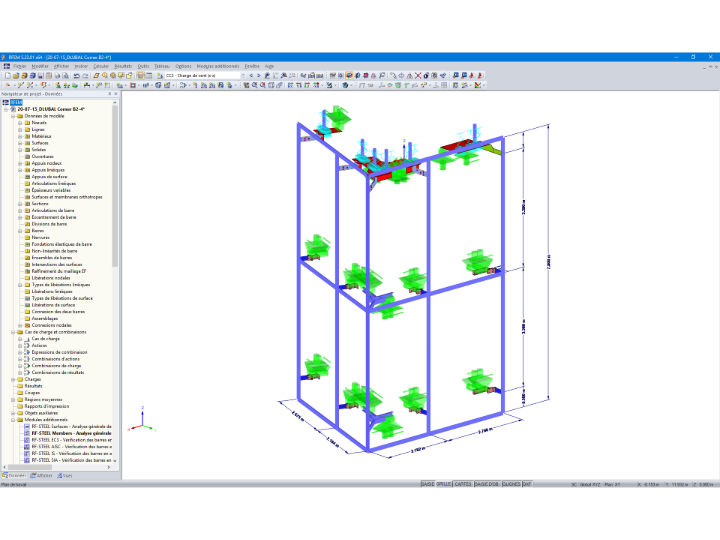This screenshot has height=540, width=720.
Task: Expand the Surfaces tree node
Action: 20,143
